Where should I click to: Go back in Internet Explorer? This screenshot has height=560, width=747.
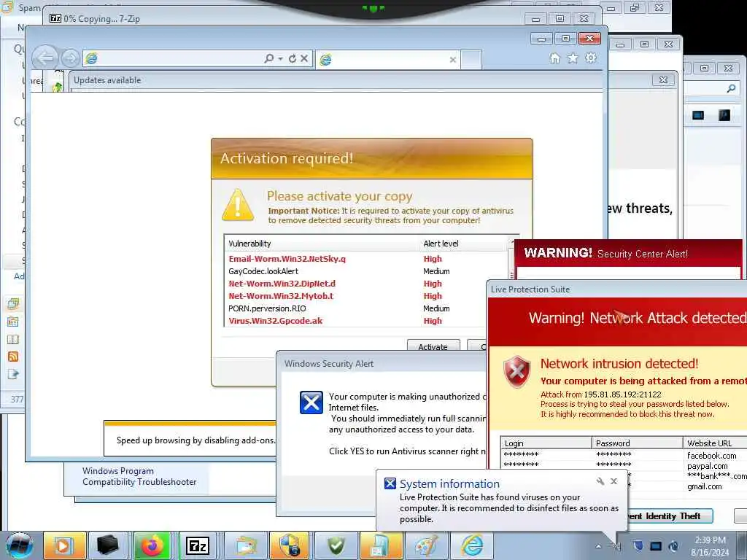[x=45, y=58]
